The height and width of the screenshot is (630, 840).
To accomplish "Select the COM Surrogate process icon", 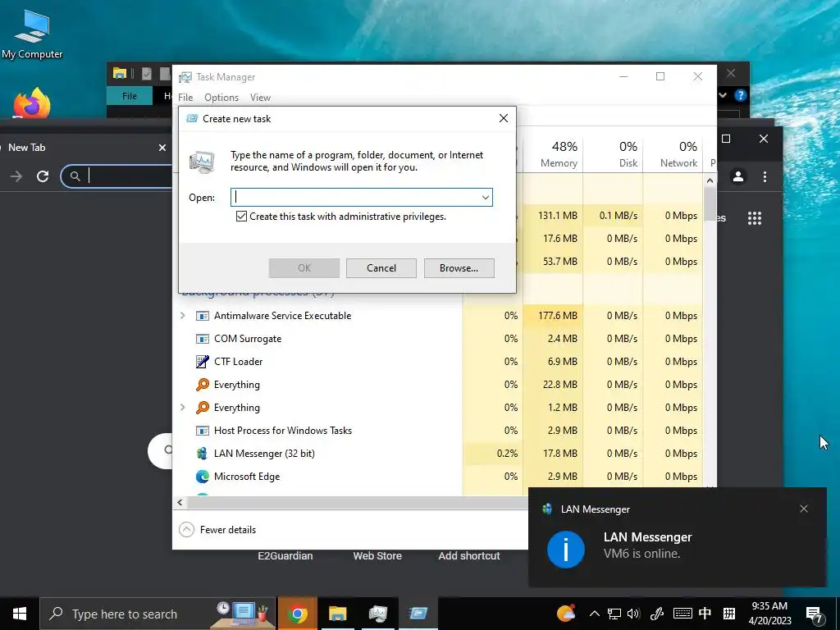I will pyautogui.click(x=203, y=339).
